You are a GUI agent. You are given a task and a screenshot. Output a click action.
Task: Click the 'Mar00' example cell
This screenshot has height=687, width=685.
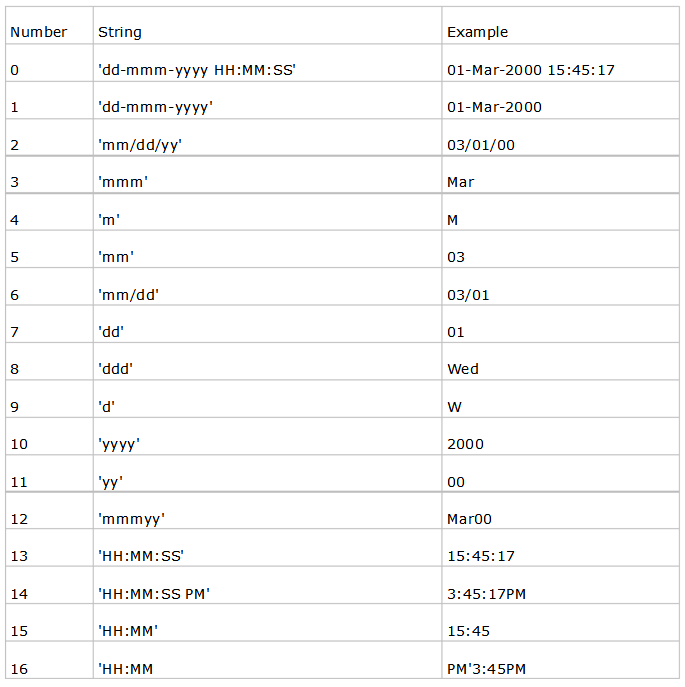click(469, 519)
